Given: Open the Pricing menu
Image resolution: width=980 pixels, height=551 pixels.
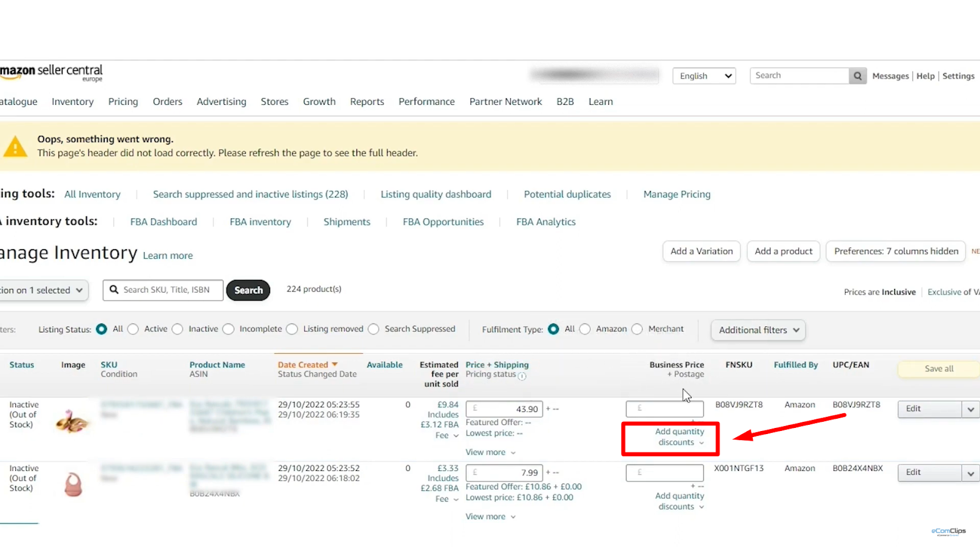Looking at the screenshot, I should click(x=123, y=102).
